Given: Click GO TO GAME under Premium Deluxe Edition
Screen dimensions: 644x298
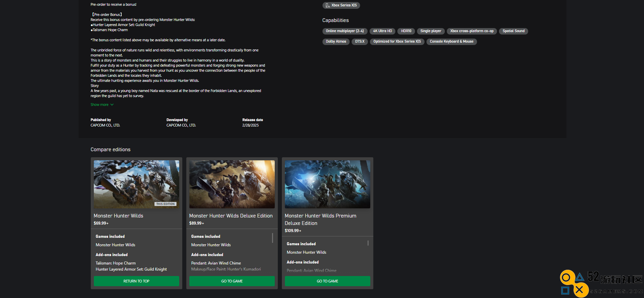Looking at the screenshot, I should coord(328,281).
